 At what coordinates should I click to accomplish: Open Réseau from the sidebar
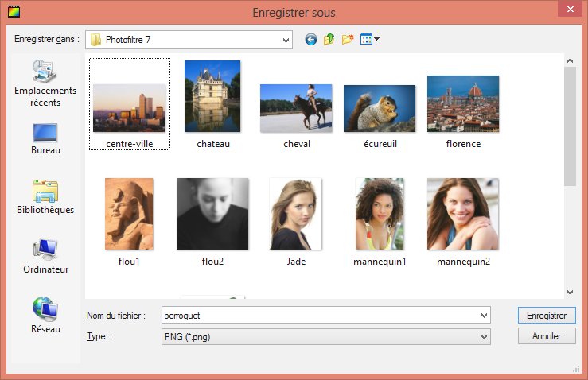coord(45,316)
